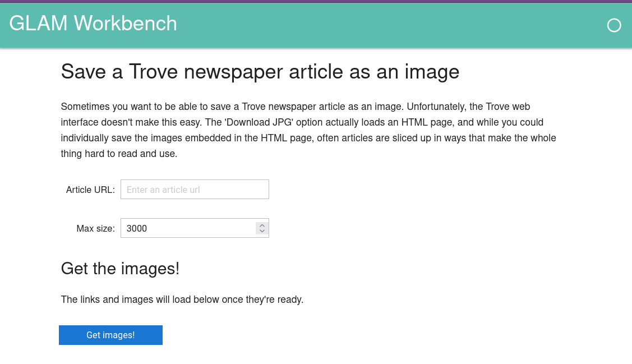This screenshot has height=364, width=632.
Task: Click the 'Max size:' label
Action: [95, 229]
